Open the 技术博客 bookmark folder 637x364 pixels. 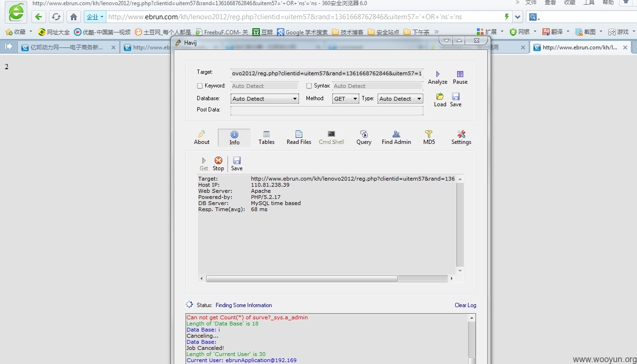tap(348, 32)
